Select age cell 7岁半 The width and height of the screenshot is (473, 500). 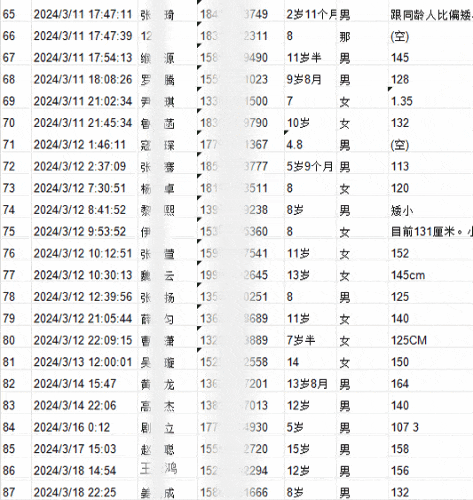pos(311,340)
